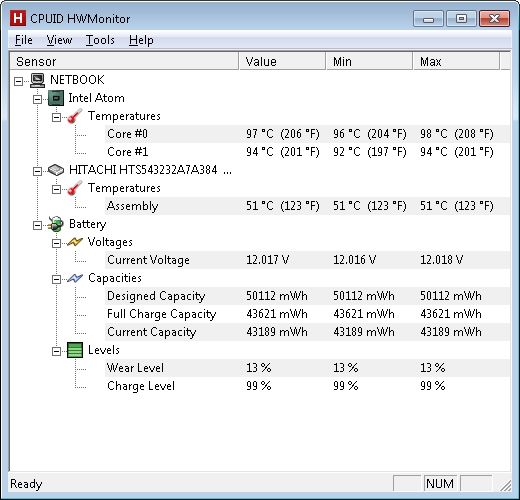
Task: Collapse the Levels branch
Action: [56, 351]
